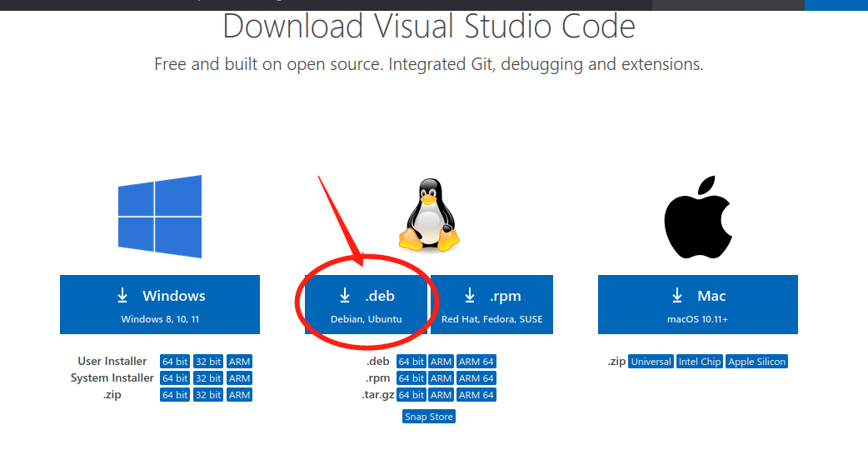
Task: Click the Apple logo icon
Action: [698, 217]
